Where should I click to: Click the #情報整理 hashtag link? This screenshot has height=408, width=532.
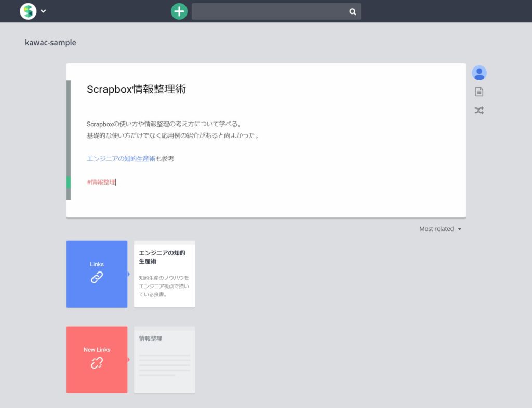pos(101,182)
